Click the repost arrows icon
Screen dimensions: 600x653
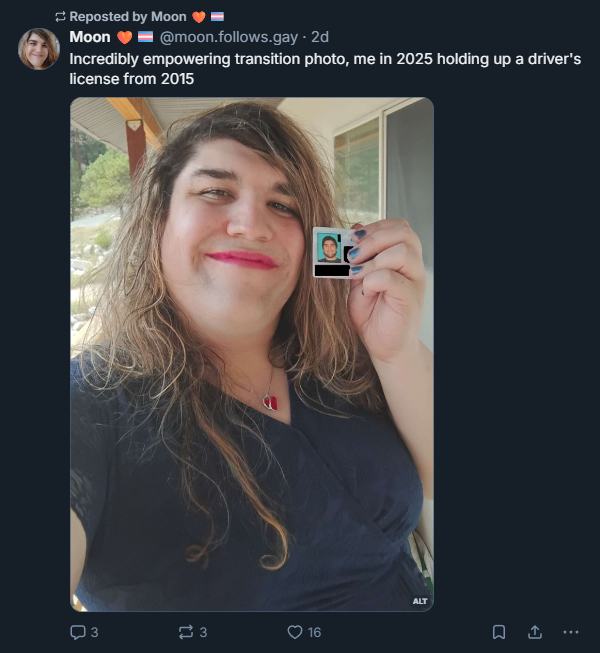pos(186,632)
